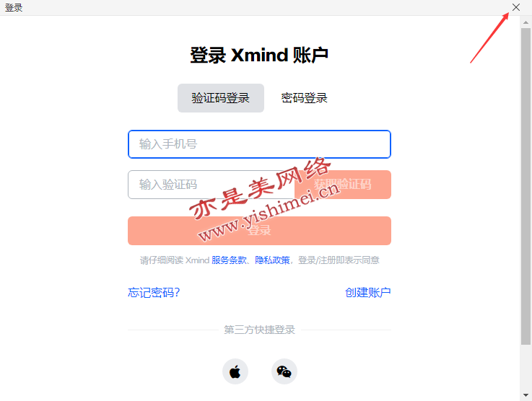Click the 登录 window title text

(x=14, y=7)
